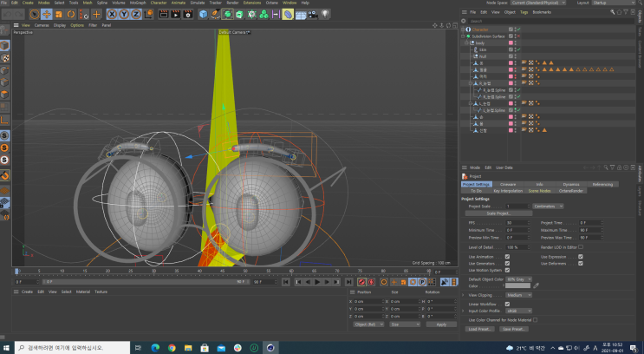The width and height of the screenshot is (644, 354).
Task: Activate the Rotate tool
Action: pos(71,15)
